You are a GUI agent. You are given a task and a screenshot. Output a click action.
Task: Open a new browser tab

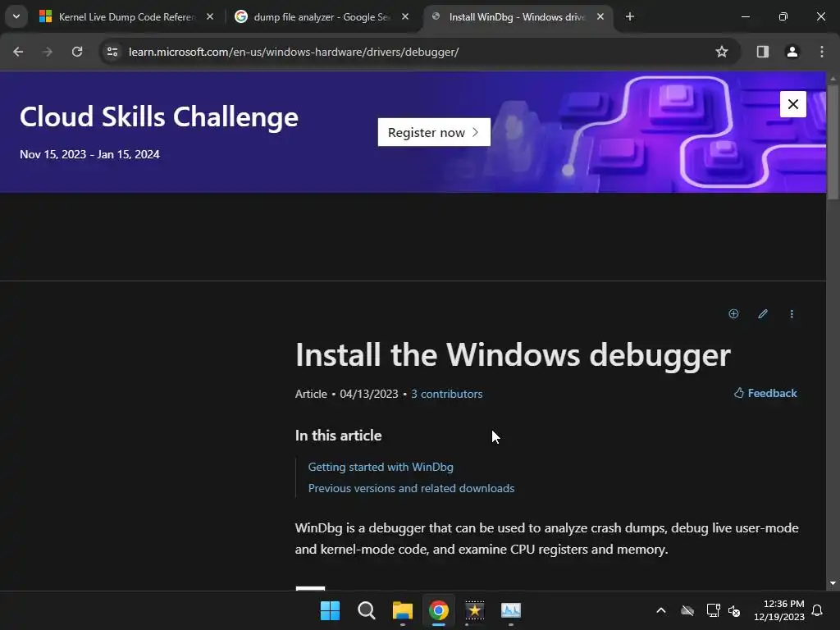(630, 17)
